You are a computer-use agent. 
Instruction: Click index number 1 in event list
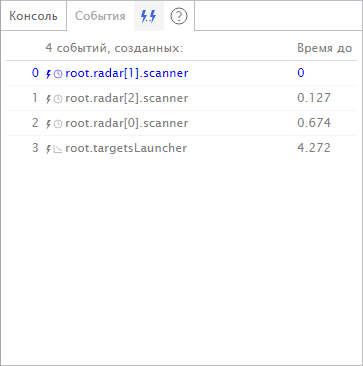click(35, 98)
